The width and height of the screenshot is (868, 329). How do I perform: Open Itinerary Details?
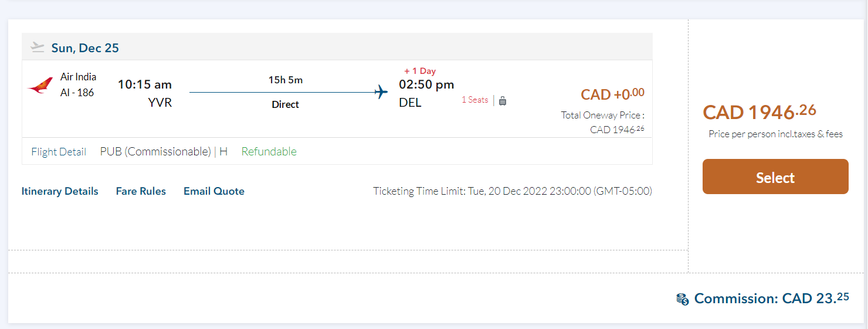[x=60, y=191]
